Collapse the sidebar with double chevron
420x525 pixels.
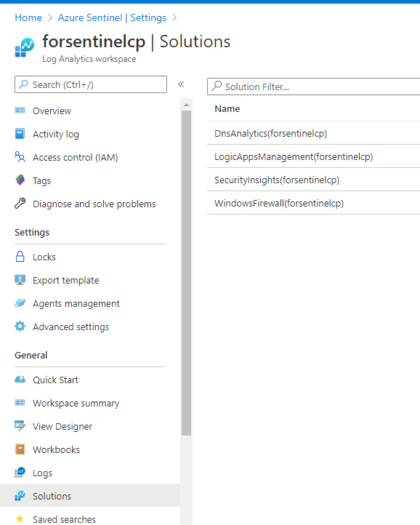(181, 84)
